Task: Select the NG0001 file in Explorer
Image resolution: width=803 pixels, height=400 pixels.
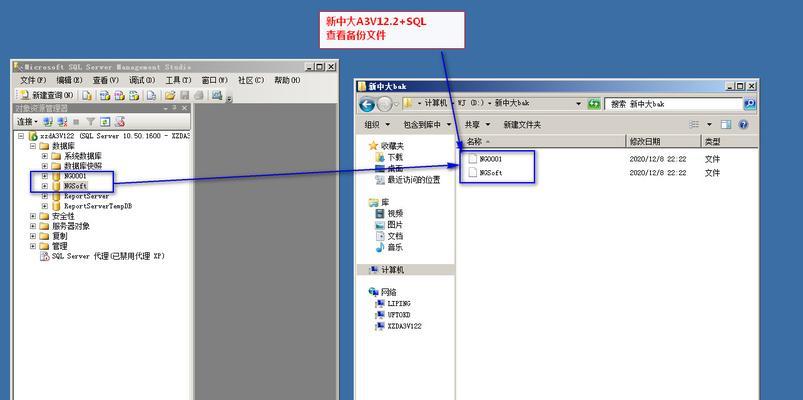Action: coord(490,159)
